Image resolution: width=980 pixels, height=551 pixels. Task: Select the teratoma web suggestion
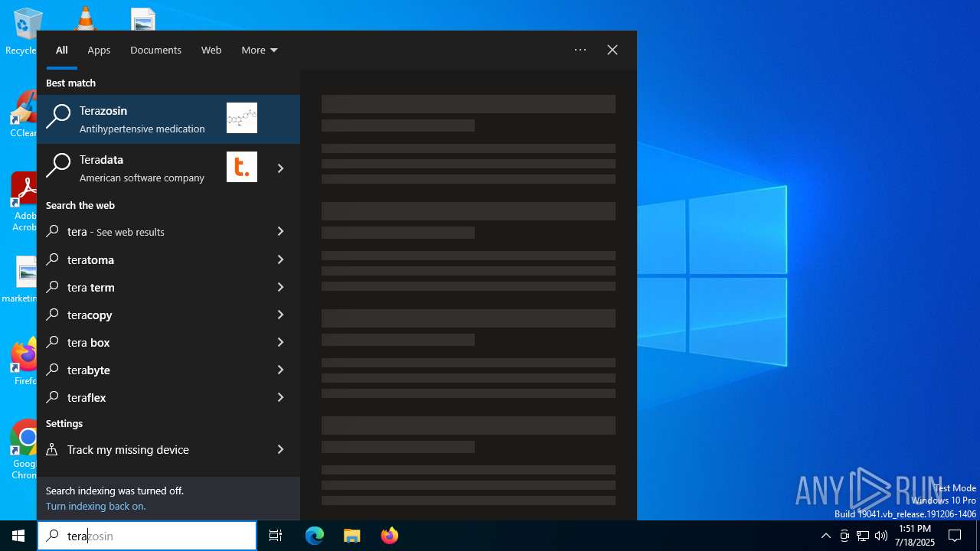pos(149,259)
